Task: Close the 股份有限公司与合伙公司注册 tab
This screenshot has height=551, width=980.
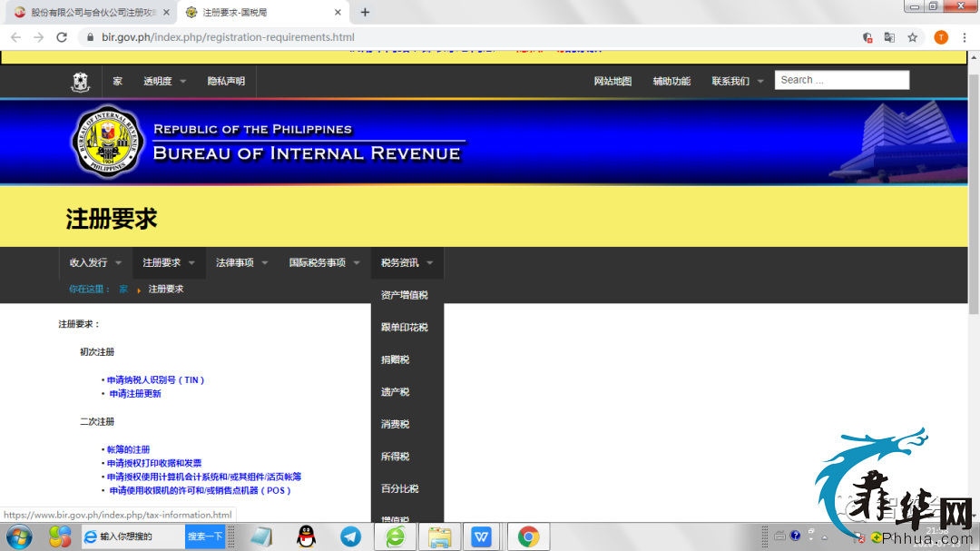Action: (x=166, y=12)
